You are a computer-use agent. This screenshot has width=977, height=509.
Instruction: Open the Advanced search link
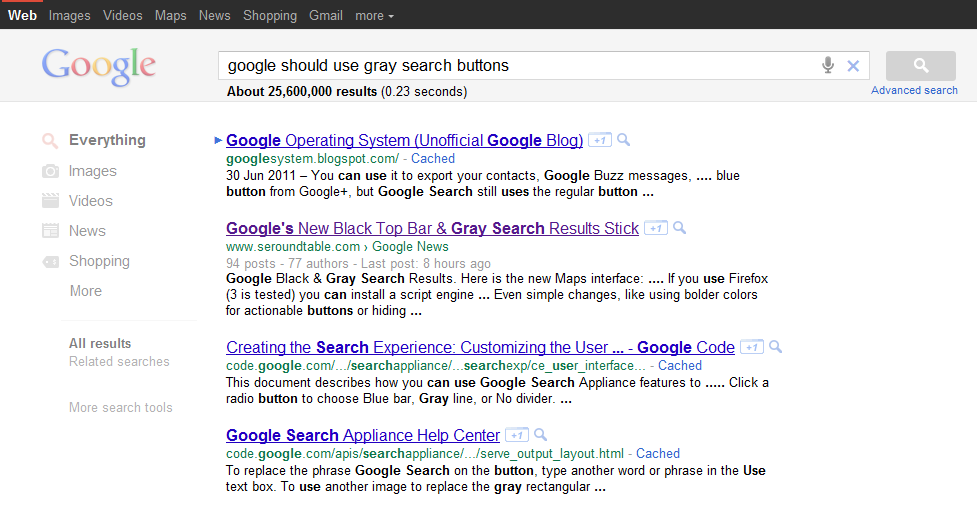coord(914,90)
